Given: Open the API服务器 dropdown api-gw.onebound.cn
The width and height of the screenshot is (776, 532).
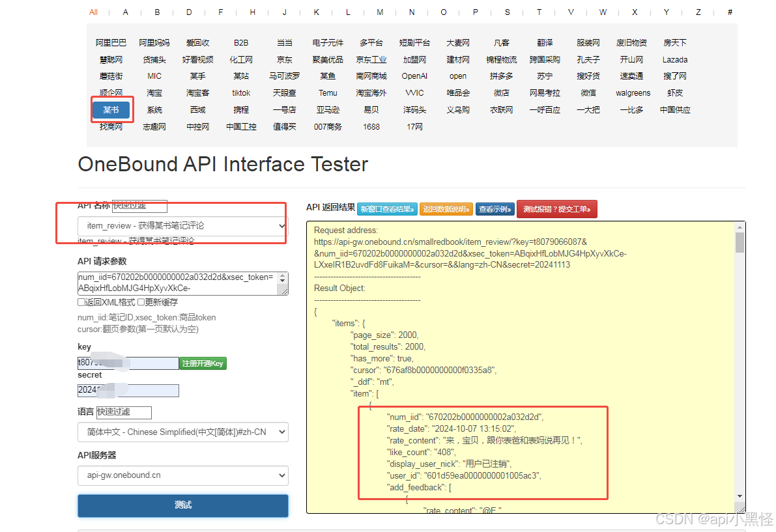Looking at the screenshot, I should point(182,475).
